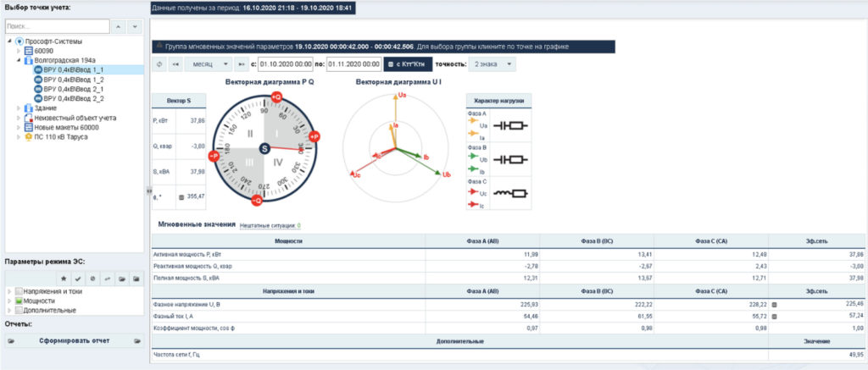Go to previous period with the rewind arrows
The width and height of the screenshot is (868, 370).
pyautogui.click(x=175, y=64)
